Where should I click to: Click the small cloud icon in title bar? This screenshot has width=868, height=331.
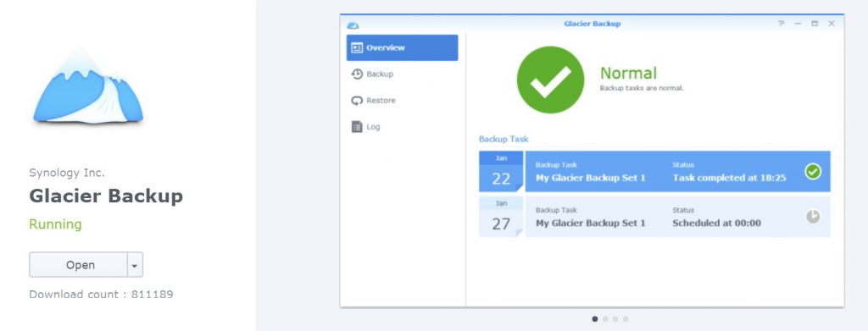click(353, 25)
